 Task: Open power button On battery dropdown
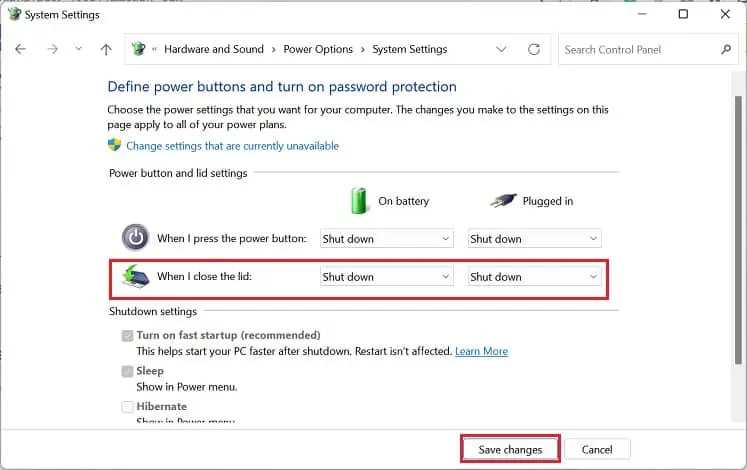(386, 239)
